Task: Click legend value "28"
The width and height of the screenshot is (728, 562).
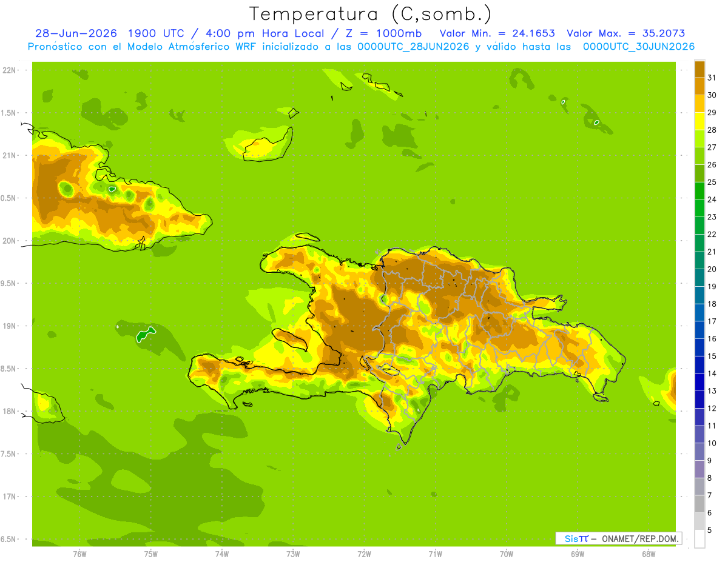Action: coord(712,130)
